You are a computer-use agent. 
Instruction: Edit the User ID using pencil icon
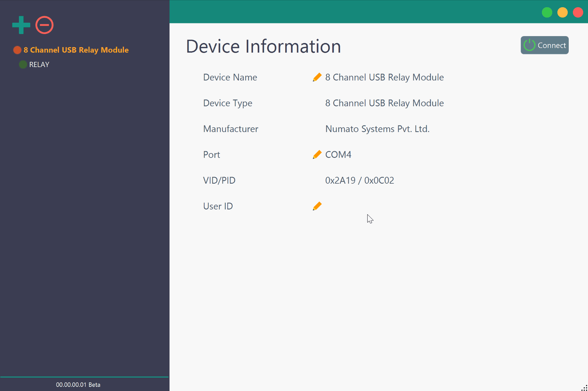coord(317,206)
